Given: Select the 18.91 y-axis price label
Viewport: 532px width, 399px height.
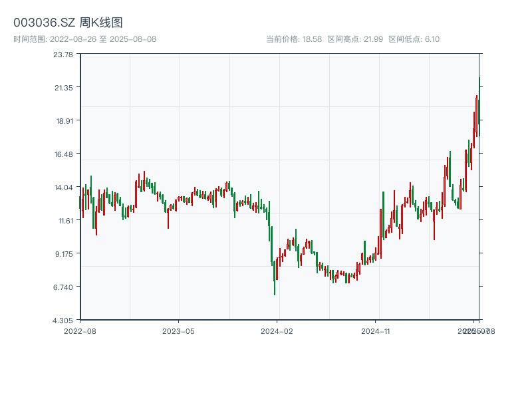Looking at the screenshot, I should tap(63, 121).
